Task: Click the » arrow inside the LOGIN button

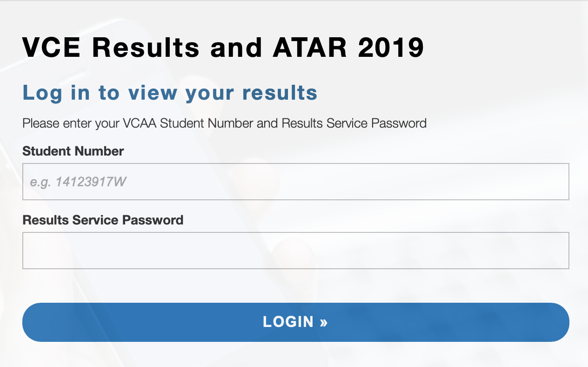Action: point(322,322)
